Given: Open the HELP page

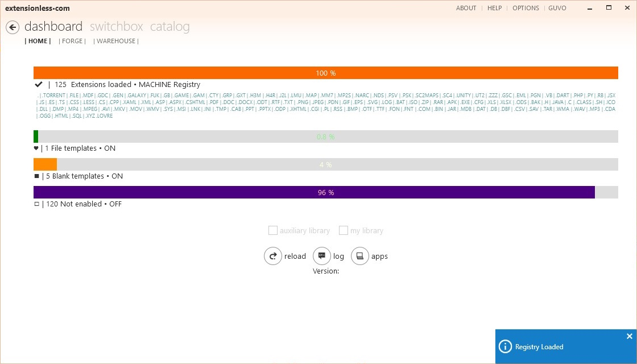Looking at the screenshot, I should tap(494, 8).
